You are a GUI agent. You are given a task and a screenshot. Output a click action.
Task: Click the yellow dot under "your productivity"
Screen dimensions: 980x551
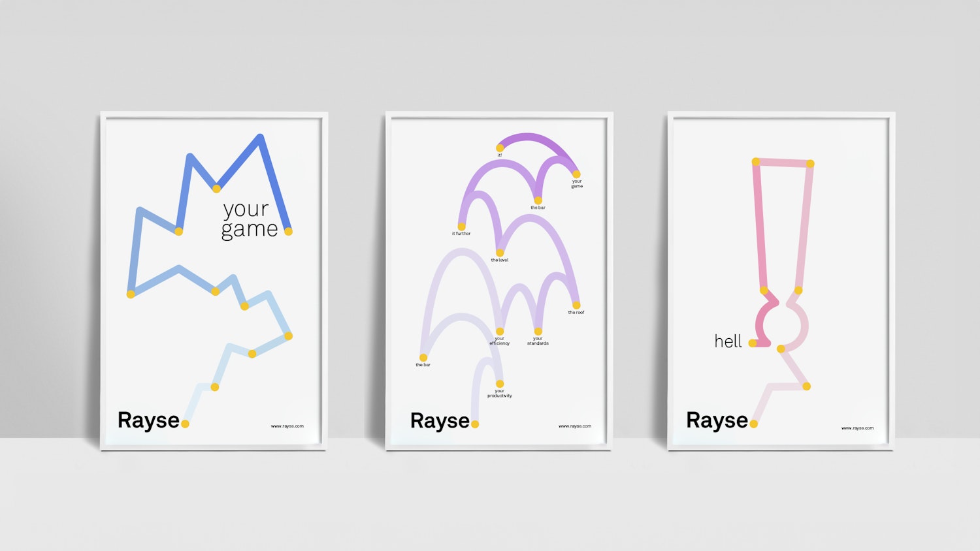pos(499,384)
